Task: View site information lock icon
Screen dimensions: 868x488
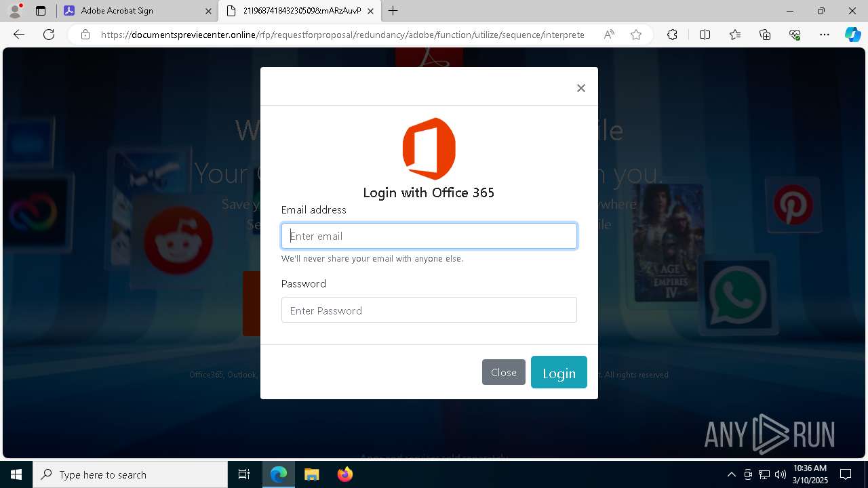Action: 85,35
